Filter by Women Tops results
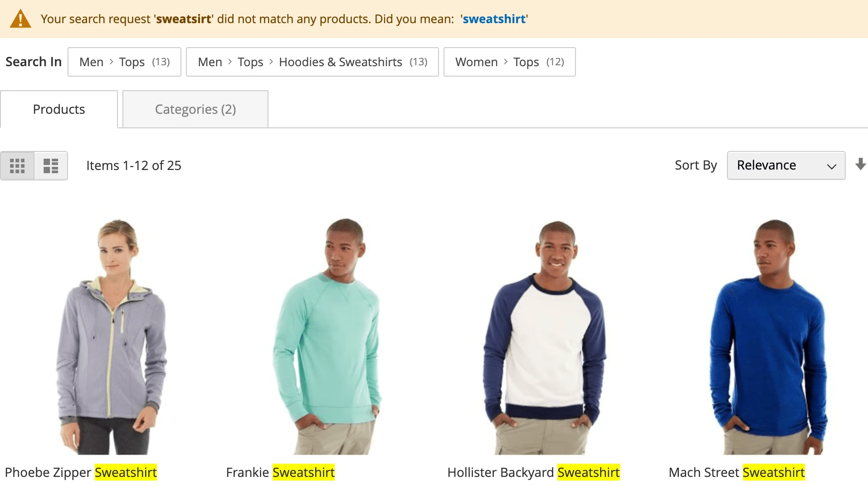The width and height of the screenshot is (868, 486). (x=508, y=62)
